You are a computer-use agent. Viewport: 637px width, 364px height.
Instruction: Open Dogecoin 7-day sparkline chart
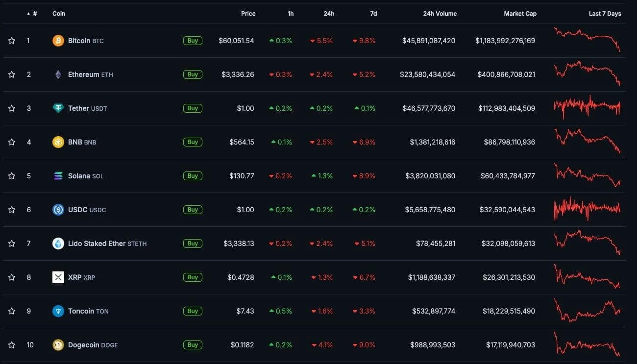pos(587,344)
